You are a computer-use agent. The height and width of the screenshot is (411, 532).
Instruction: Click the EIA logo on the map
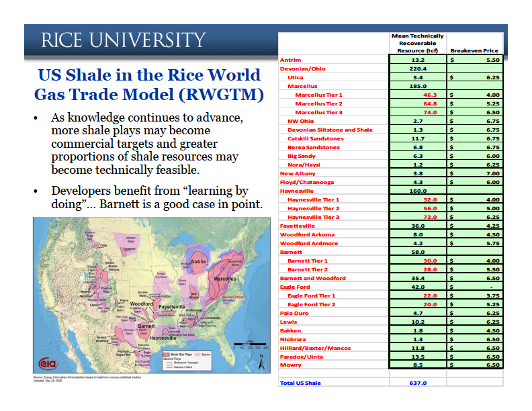48,363
